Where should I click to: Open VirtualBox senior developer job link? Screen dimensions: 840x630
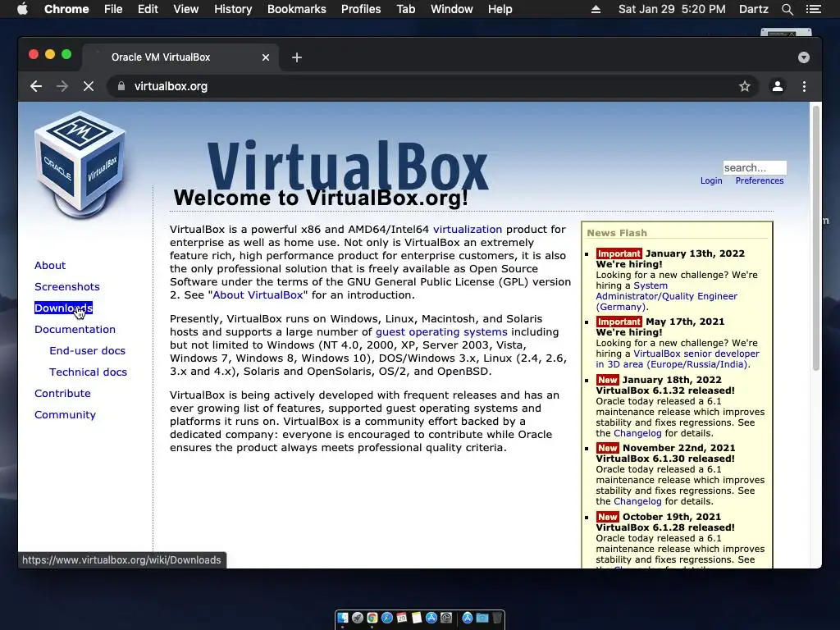point(678,359)
